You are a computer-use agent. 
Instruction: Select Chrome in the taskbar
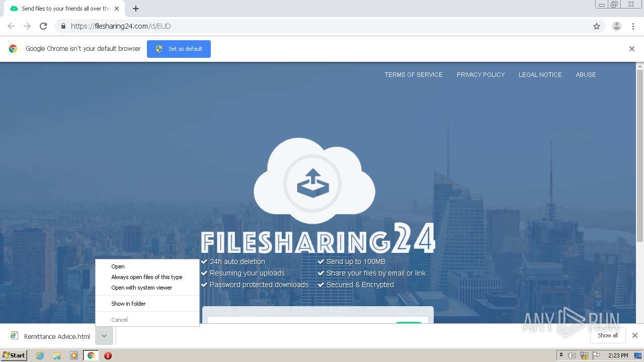[x=91, y=355]
